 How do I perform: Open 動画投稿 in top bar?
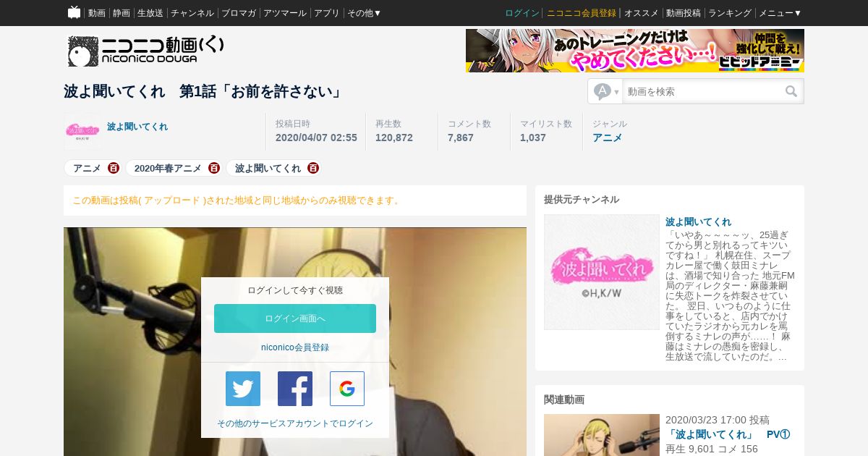(x=684, y=13)
